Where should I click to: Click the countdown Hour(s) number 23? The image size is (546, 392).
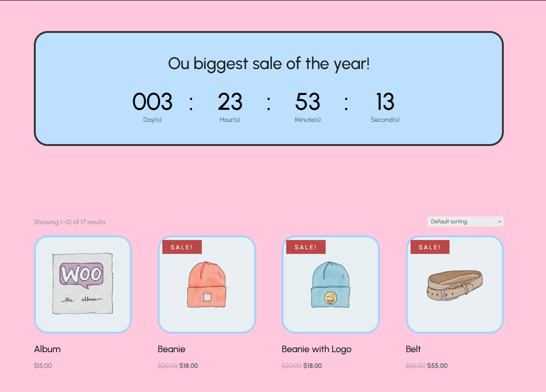click(x=230, y=102)
